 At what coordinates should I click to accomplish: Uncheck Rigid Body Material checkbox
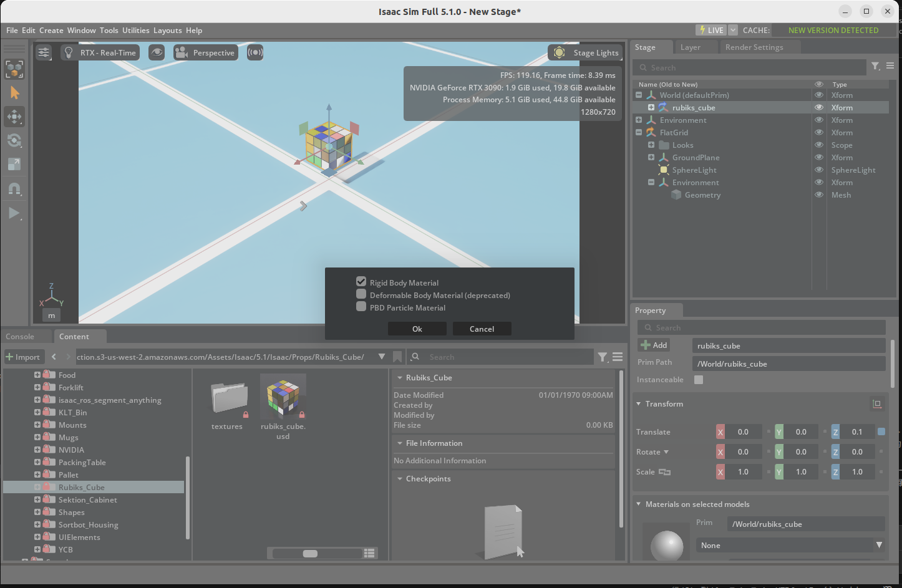(361, 282)
